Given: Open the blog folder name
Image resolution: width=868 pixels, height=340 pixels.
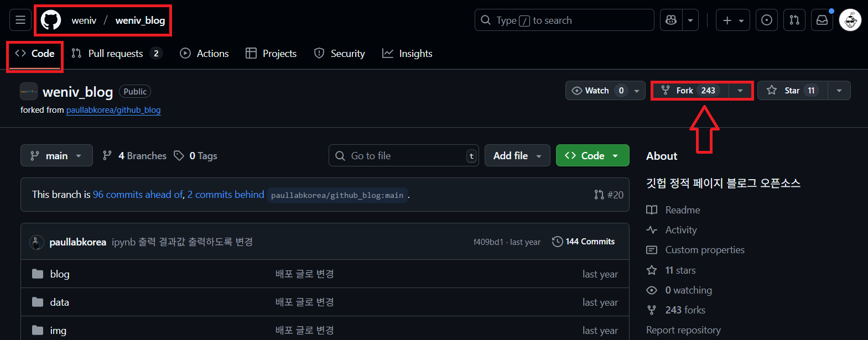Looking at the screenshot, I should pos(60,274).
